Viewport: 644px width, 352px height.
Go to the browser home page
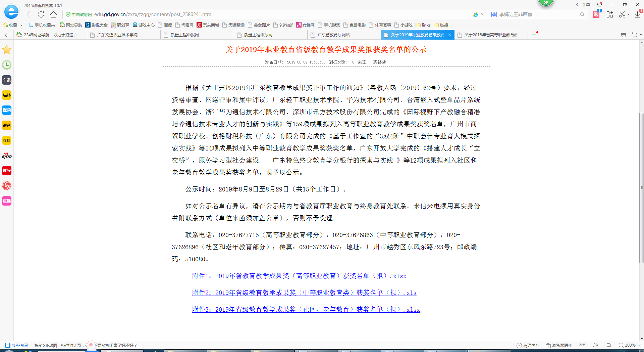(x=53, y=14)
